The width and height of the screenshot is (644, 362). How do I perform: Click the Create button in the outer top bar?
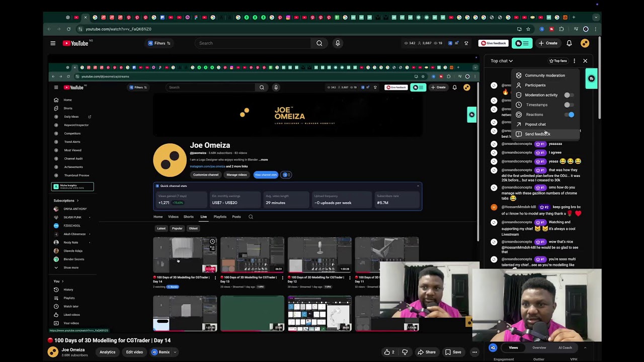(548, 43)
